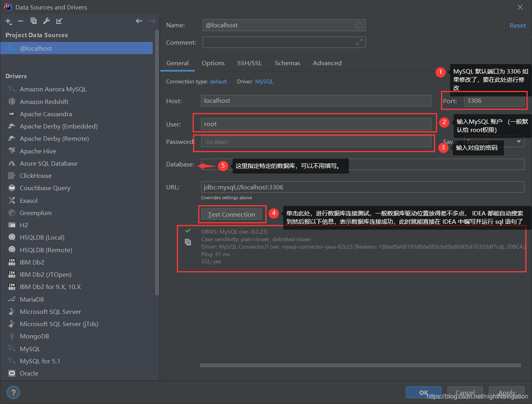Select MongoDB driver
532x404 pixels.
pyautogui.click(x=34, y=336)
